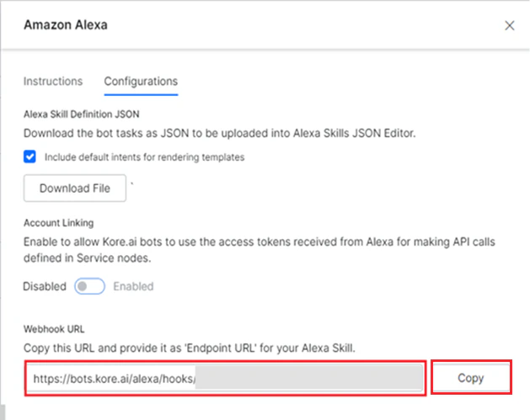Click the https://bots.kore.ai URL text

(115, 379)
